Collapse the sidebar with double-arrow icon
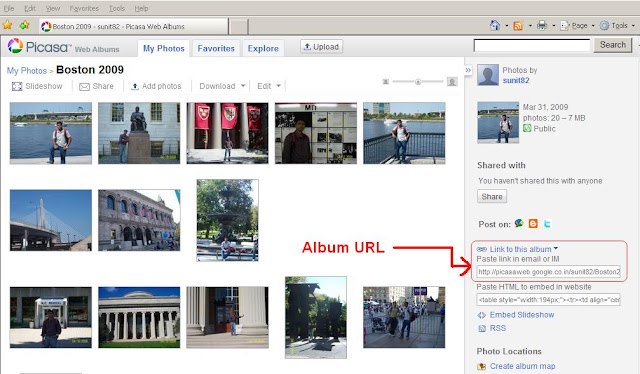640x374 pixels. click(468, 70)
